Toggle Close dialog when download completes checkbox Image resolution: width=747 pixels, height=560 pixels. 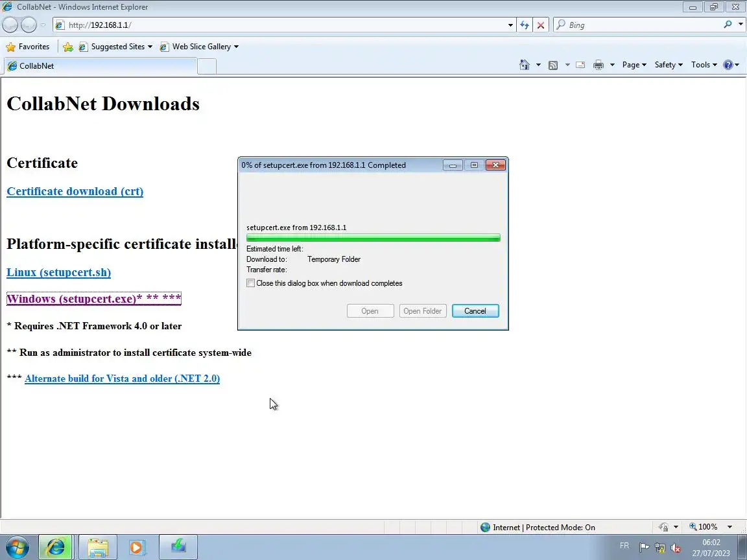(250, 283)
